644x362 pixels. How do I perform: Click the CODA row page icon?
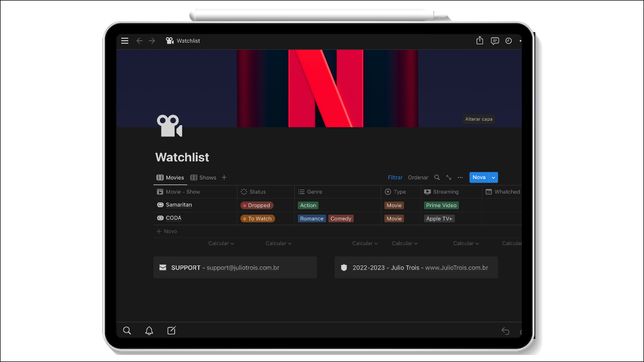[160, 218]
